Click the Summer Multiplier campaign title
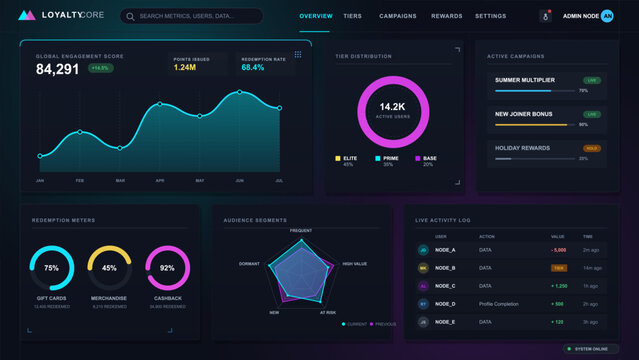This screenshot has height=360, width=639. 525,80
